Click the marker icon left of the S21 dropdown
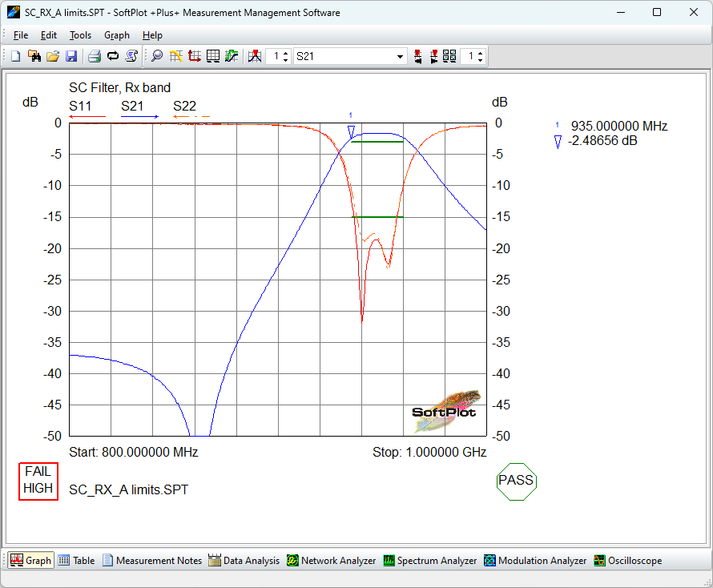The height and width of the screenshot is (588, 713). click(255, 56)
